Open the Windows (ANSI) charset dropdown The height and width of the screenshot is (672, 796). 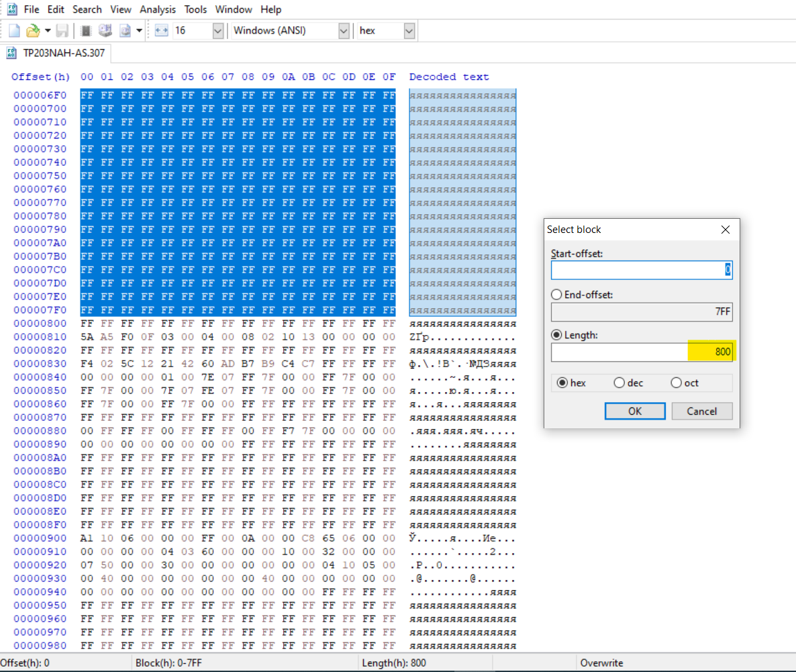[x=344, y=31]
